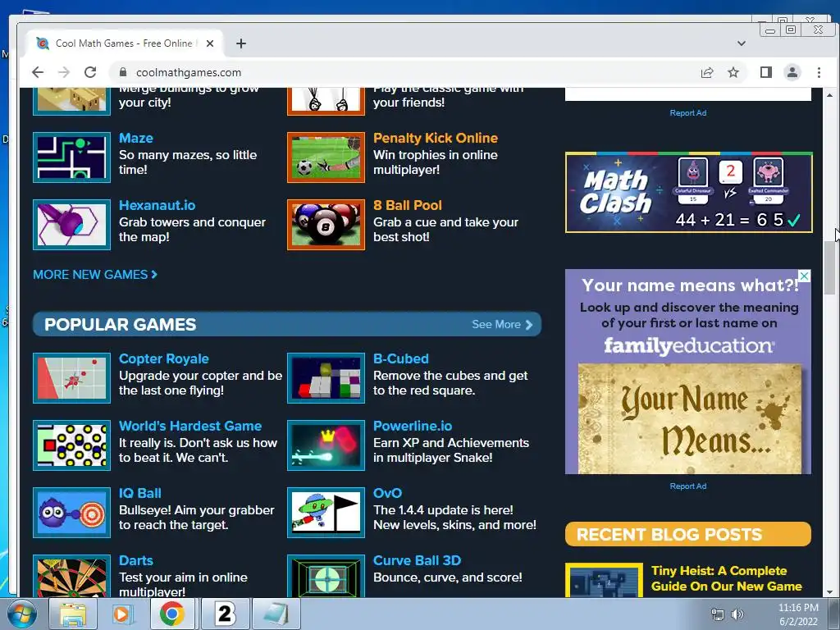Screen dimensions: 840x630
Task: Close the Cool Math Games tab
Action: coord(210,43)
